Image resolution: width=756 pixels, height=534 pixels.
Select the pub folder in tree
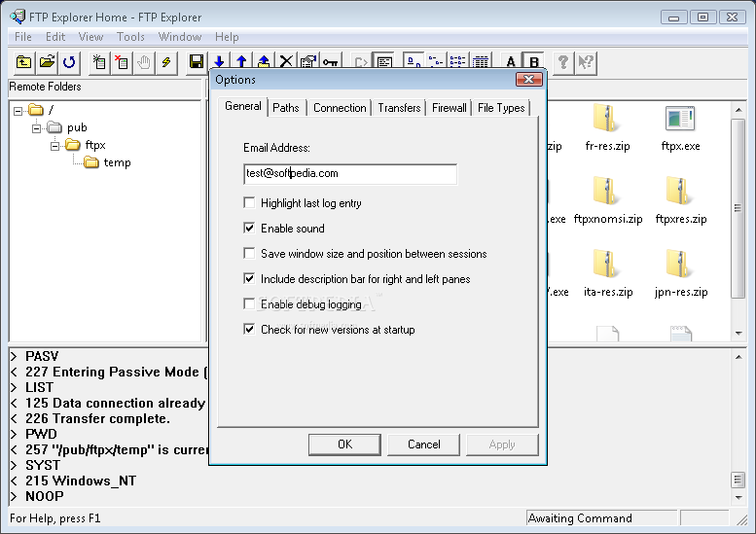pyautogui.click(x=77, y=127)
